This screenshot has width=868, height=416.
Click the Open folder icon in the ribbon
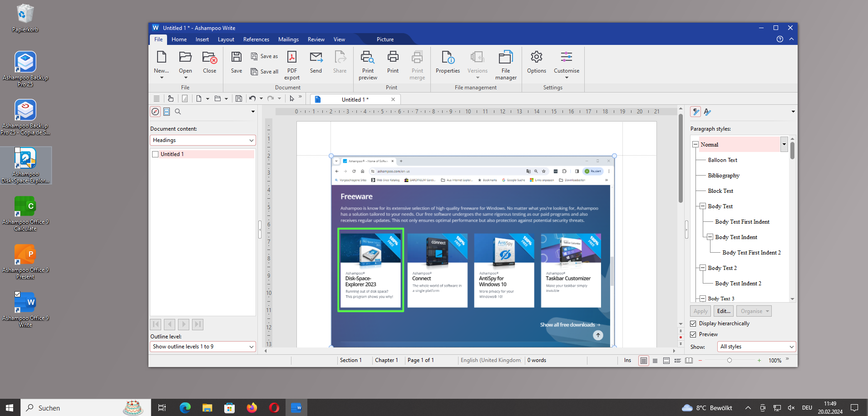coord(185,57)
